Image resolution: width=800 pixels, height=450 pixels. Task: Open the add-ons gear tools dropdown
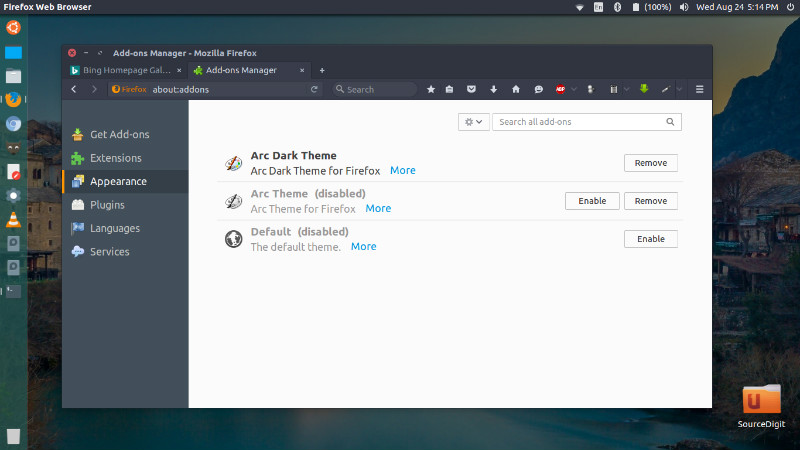click(473, 122)
